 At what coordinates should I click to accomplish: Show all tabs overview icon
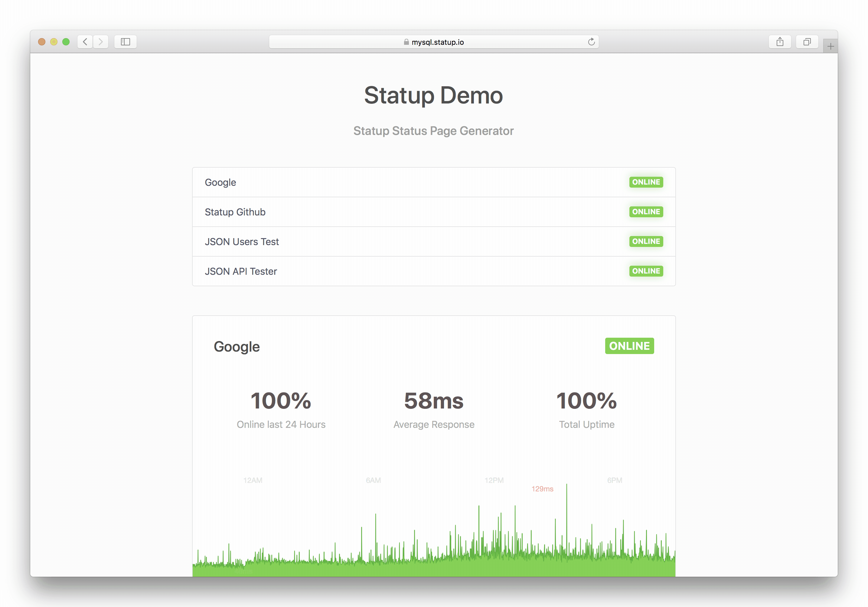[x=807, y=41]
